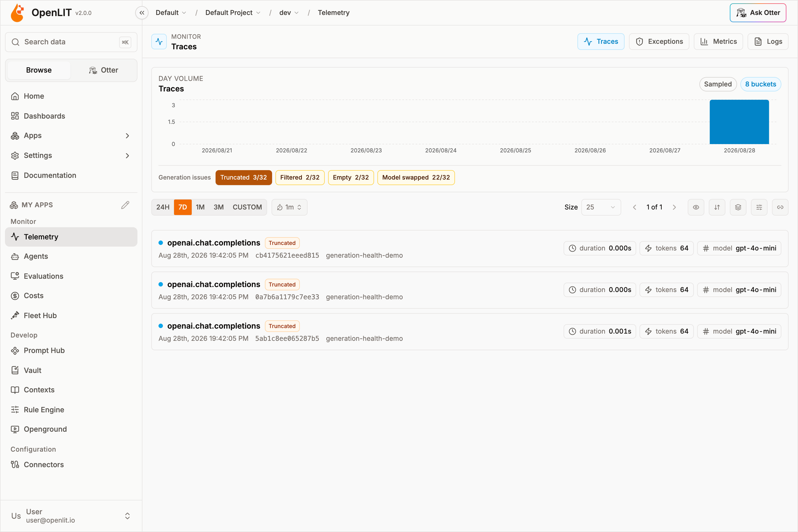Go to previous page arrow
798x532 pixels.
pos(635,207)
